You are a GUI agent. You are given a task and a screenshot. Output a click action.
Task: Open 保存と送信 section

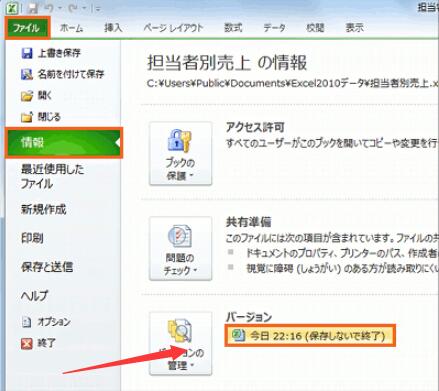click(47, 267)
